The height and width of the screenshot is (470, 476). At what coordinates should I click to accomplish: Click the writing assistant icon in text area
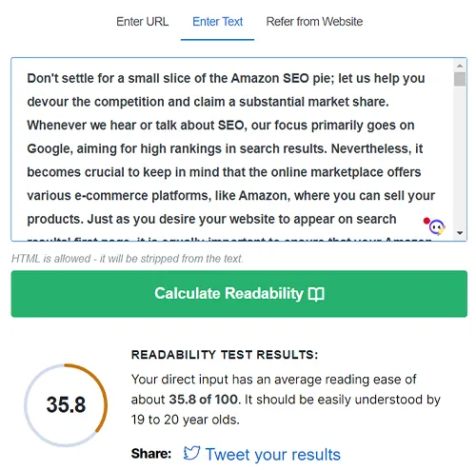pos(437,227)
